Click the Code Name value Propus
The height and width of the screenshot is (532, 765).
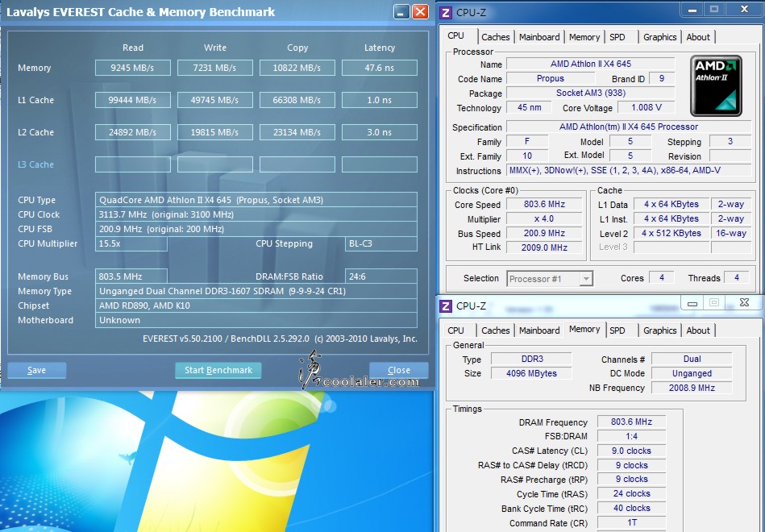point(551,78)
